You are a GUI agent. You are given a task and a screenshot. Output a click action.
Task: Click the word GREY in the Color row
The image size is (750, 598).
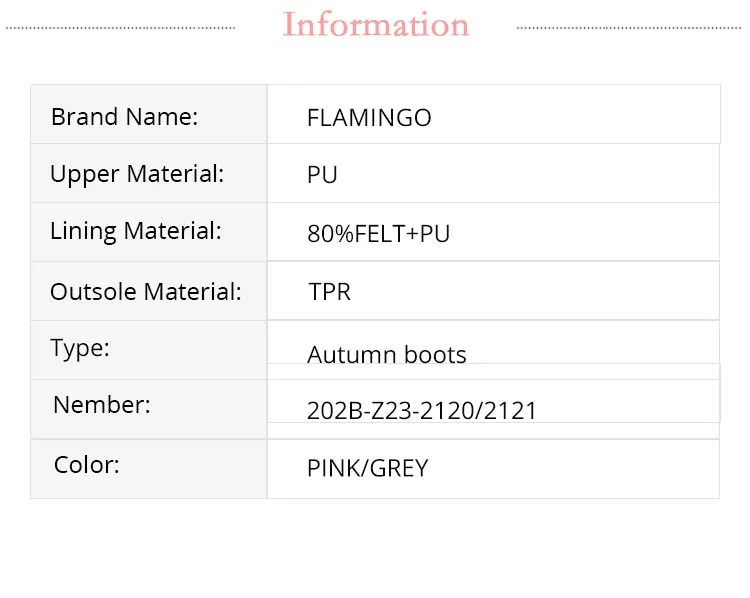click(x=399, y=468)
